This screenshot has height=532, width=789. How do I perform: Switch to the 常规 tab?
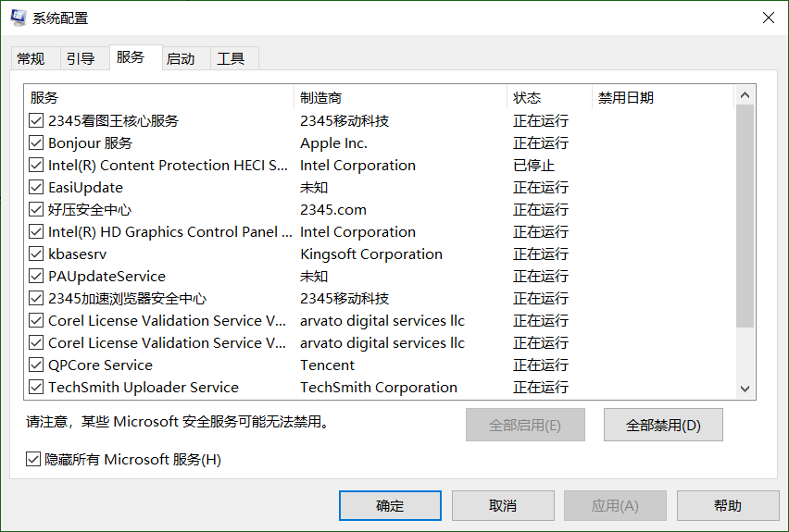pos(31,59)
